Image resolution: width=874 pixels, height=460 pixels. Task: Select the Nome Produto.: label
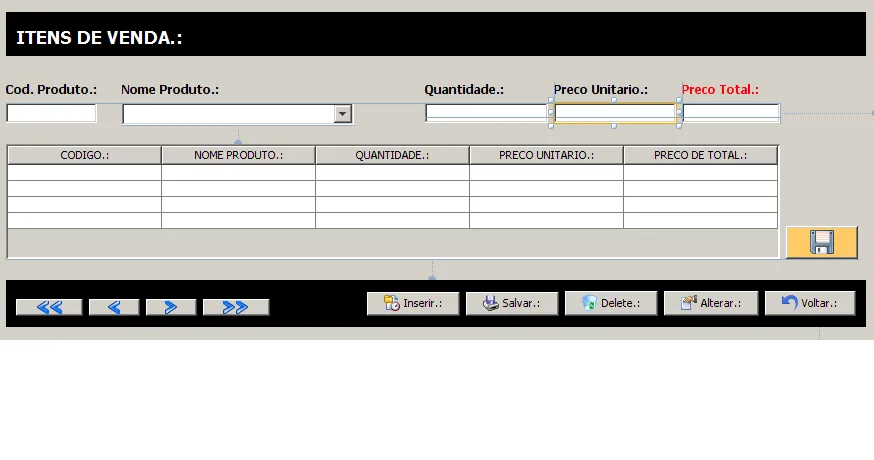click(x=170, y=90)
